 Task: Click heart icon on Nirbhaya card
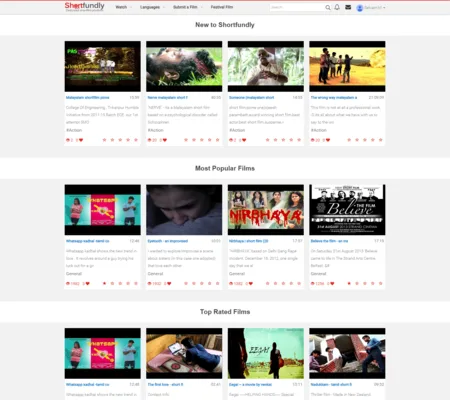click(251, 284)
